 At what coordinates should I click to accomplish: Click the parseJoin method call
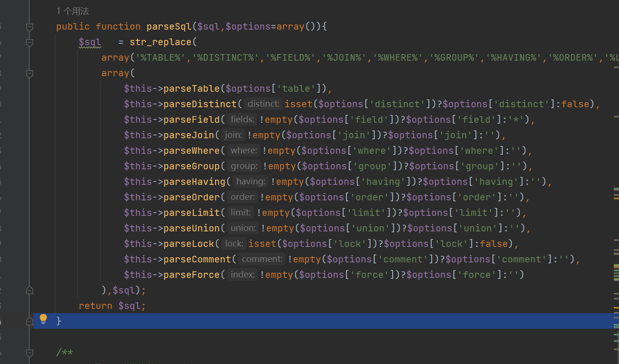point(189,135)
